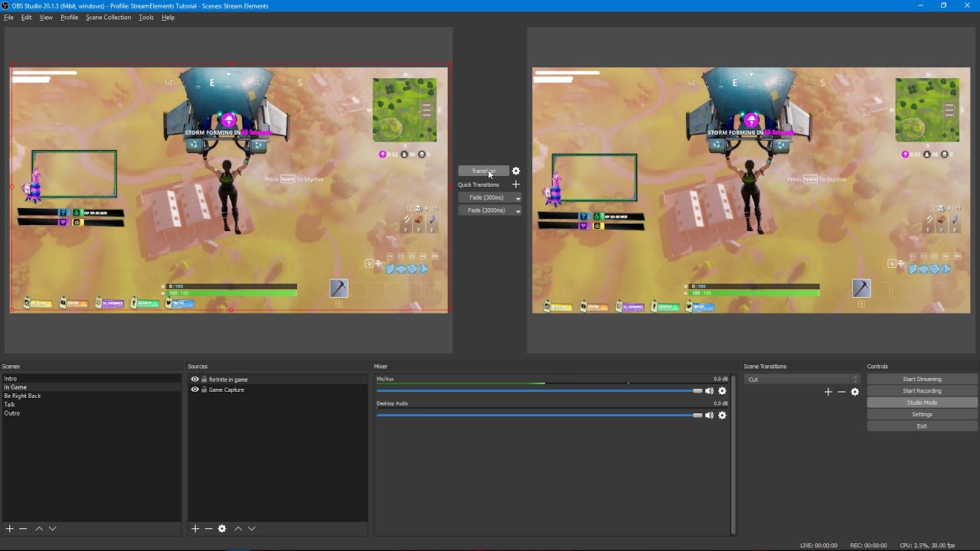The width and height of the screenshot is (980, 551).
Task: Click the Exit button
Action: tap(922, 426)
